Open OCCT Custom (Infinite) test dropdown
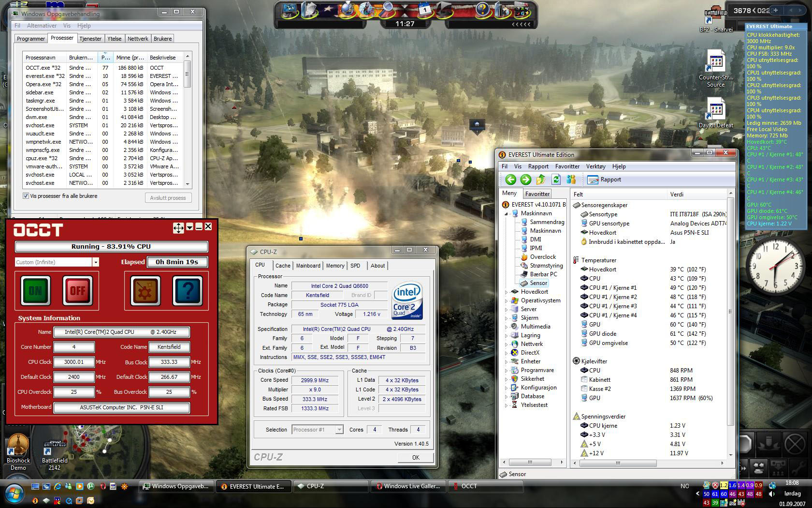Screen dimensions: 812x508 (95, 262)
